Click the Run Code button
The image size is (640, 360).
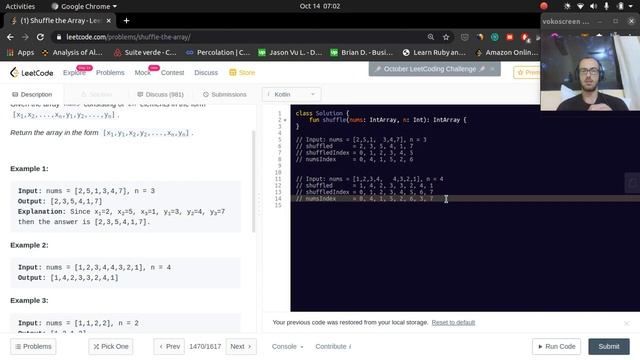557,347
